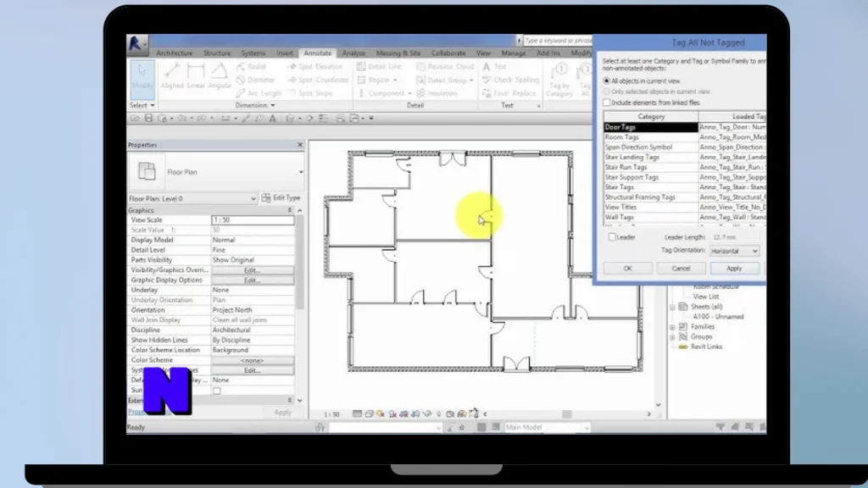The image size is (868, 488).
Task: Click the Reveal Hidden Elements lightbulb icon
Action: pos(438,413)
